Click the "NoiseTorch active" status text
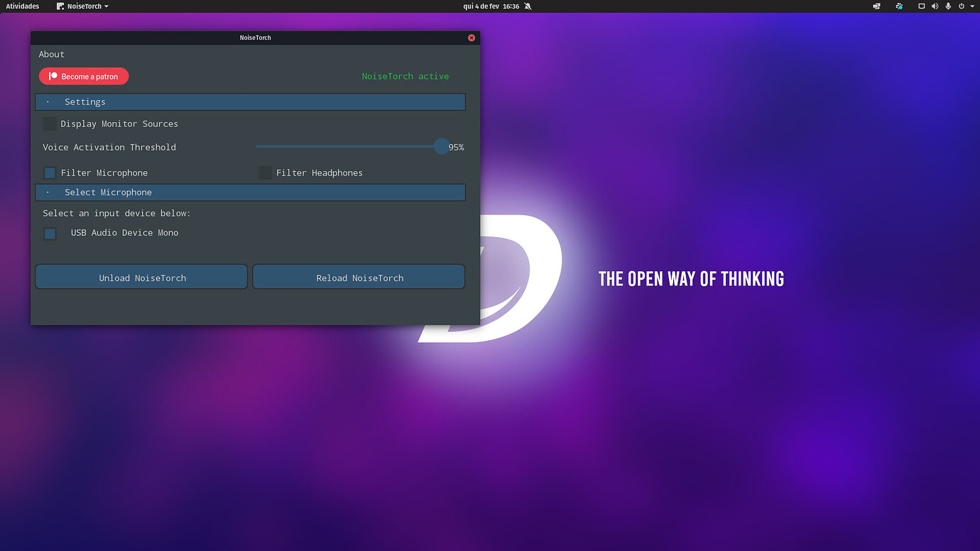The width and height of the screenshot is (980, 551). point(405,77)
